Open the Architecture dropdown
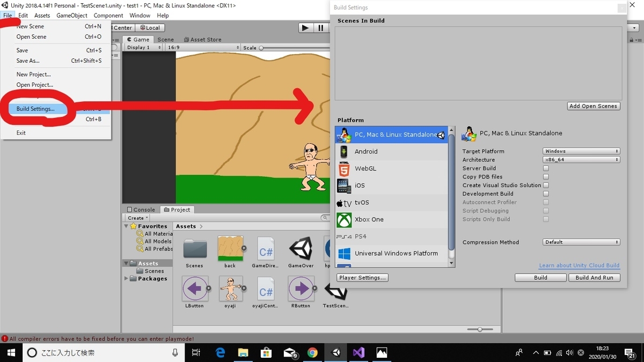The width and height of the screenshot is (644, 362). (x=581, y=160)
